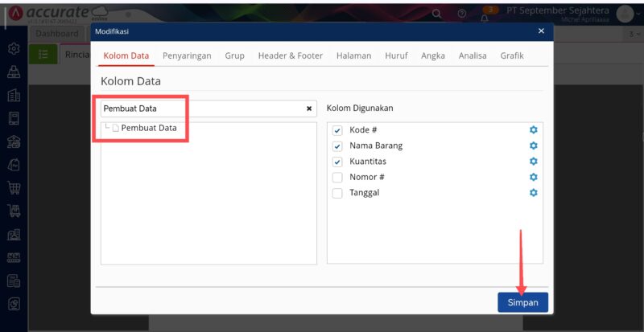Uncheck the Kode # checkbox
644x332 pixels.
tap(337, 130)
